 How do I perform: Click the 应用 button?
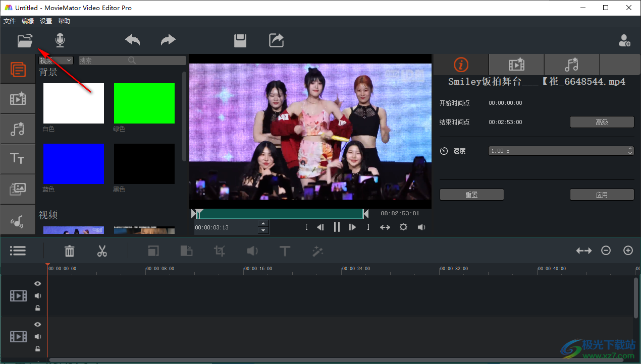[602, 195]
